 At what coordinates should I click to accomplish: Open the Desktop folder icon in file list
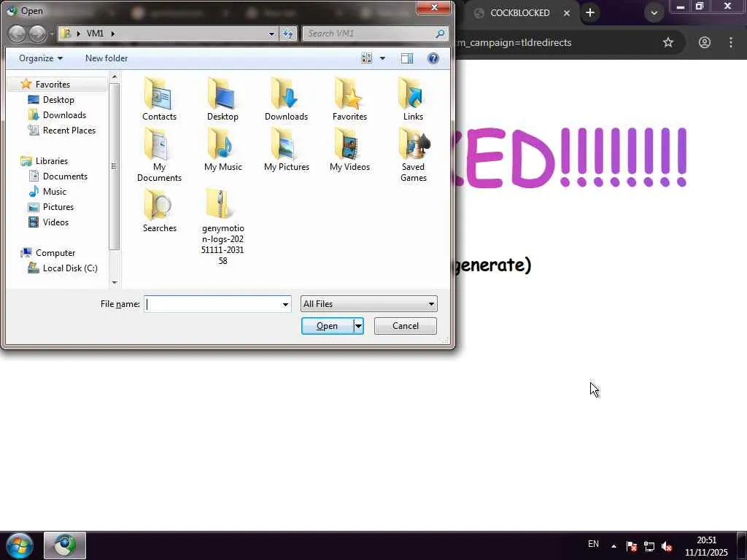pos(222,99)
